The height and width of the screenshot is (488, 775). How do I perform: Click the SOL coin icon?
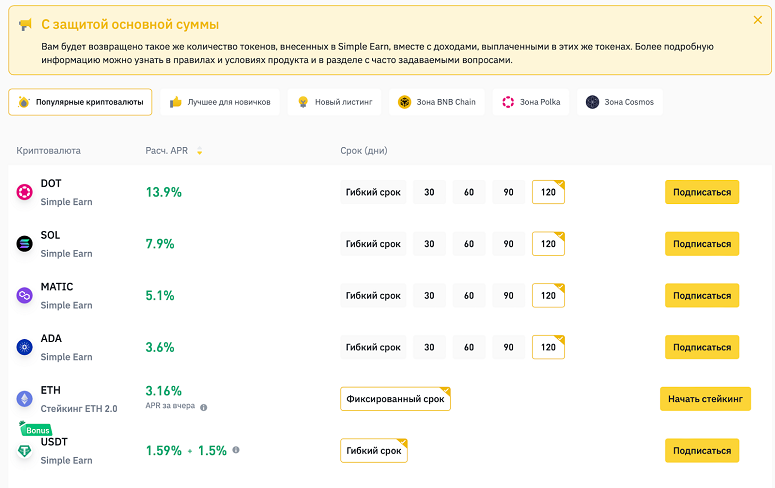(25, 244)
